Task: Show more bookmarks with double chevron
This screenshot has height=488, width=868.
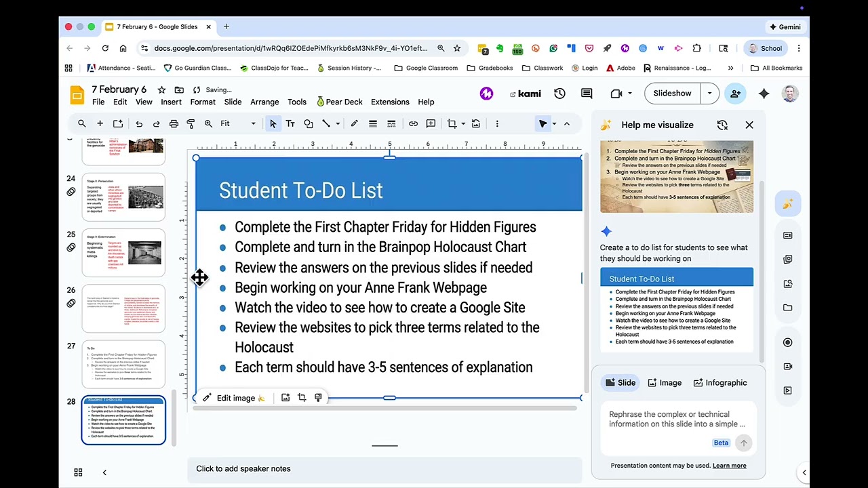Action: (730, 68)
